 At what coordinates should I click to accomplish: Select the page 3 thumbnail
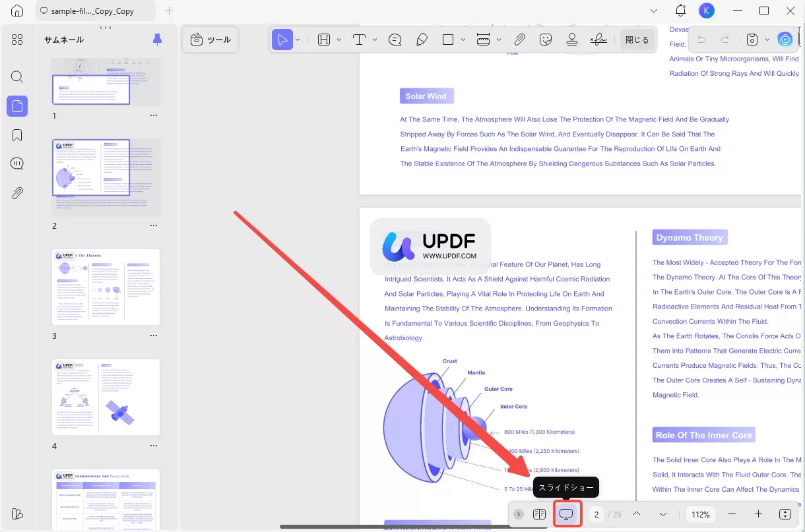(106, 287)
